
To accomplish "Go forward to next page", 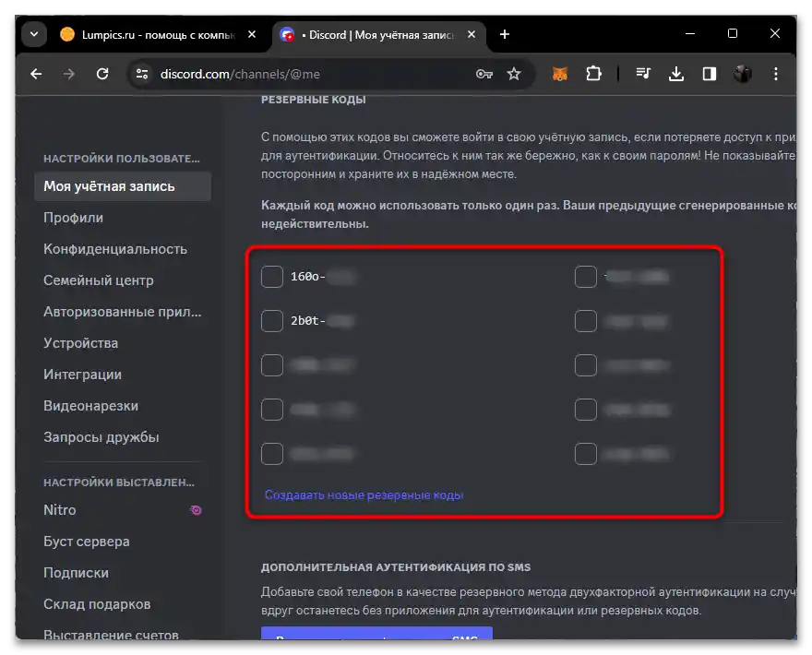I will 69,74.
